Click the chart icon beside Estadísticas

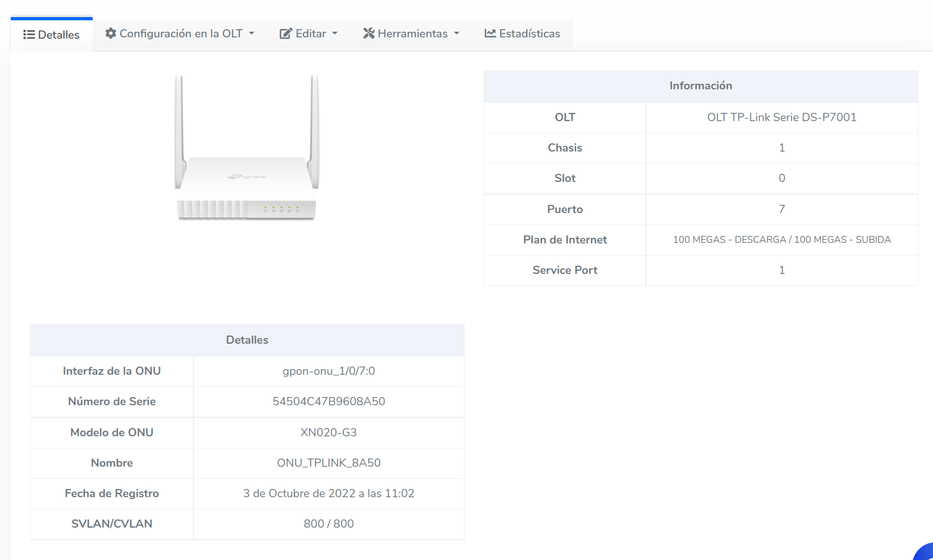click(x=490, y=34)
